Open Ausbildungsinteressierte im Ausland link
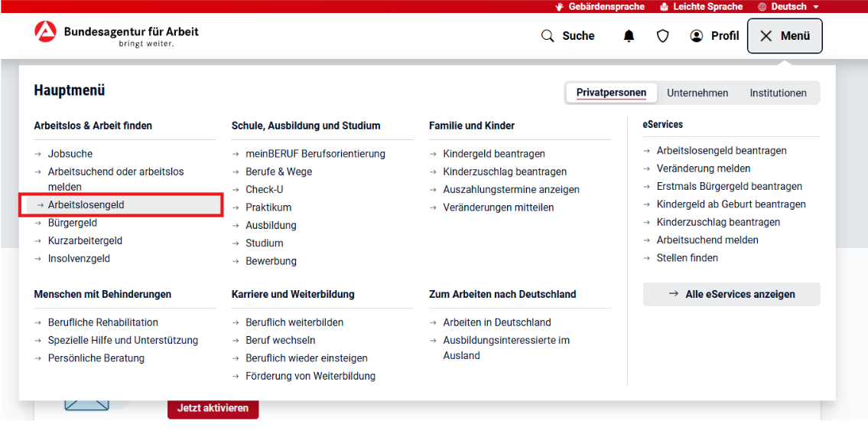The image size is (868, 431). point(506,348)
